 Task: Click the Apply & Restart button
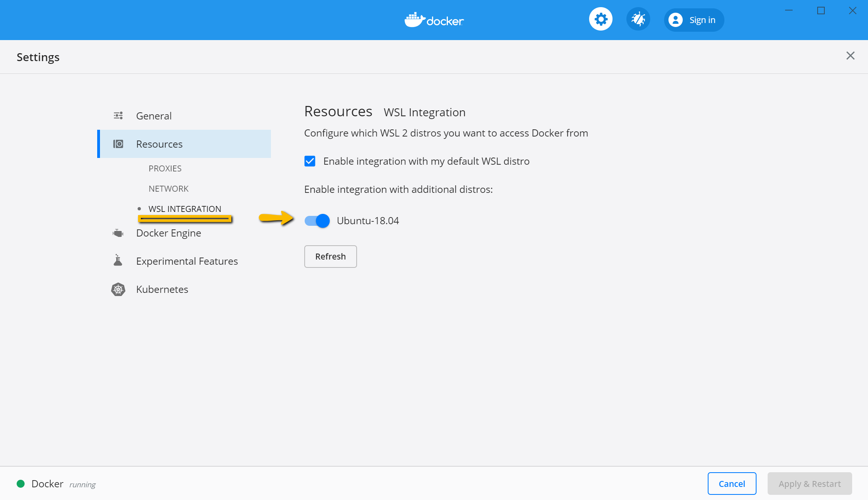(809, 483)
